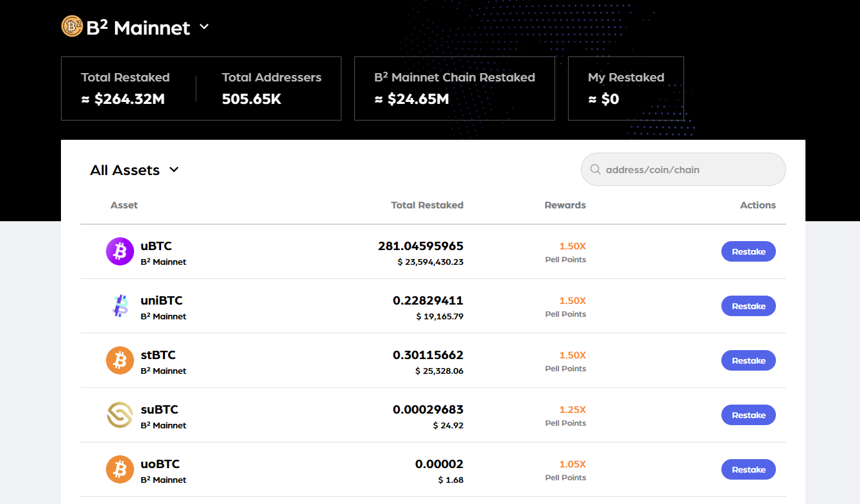860x504 pixels.
Task: Click the B² Mainnet title text
Action: tap(138, 28)
